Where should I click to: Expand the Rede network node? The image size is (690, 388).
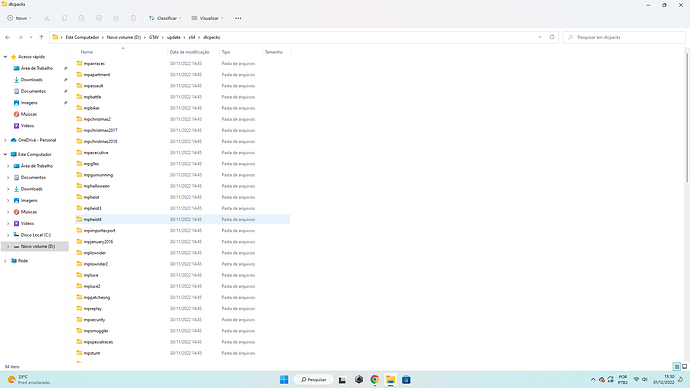click(x=5, y=261)
